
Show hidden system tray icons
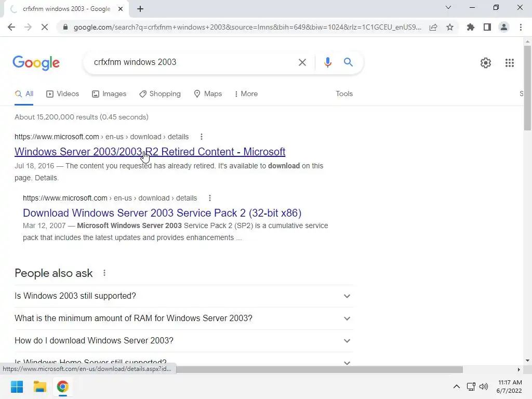457,387
